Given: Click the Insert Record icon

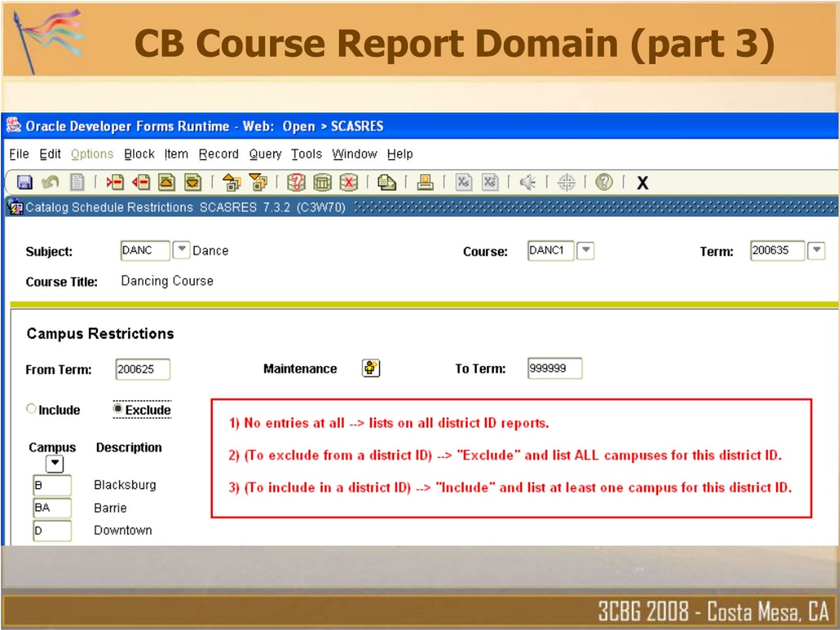Looking at the screenshot, I should point(115,183).
